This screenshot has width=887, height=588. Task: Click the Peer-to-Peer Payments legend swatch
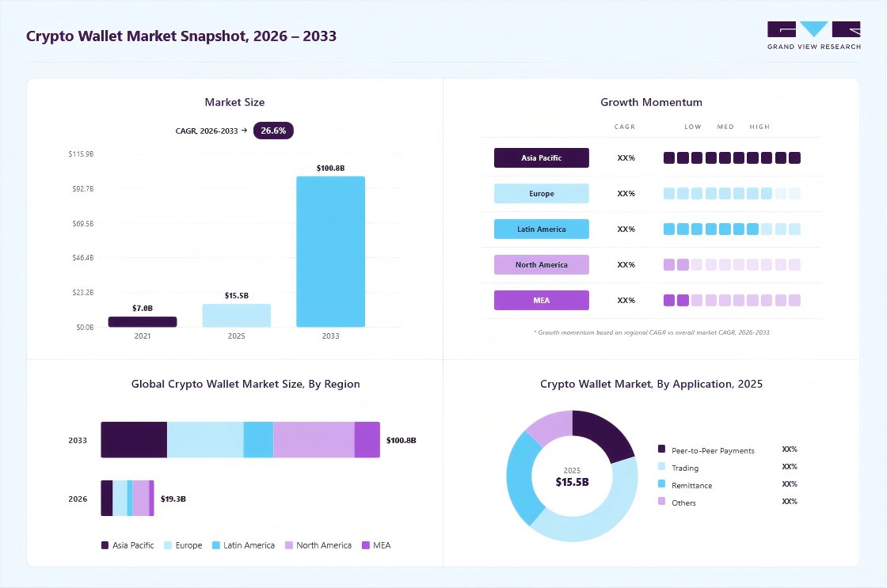pos(661,449)
